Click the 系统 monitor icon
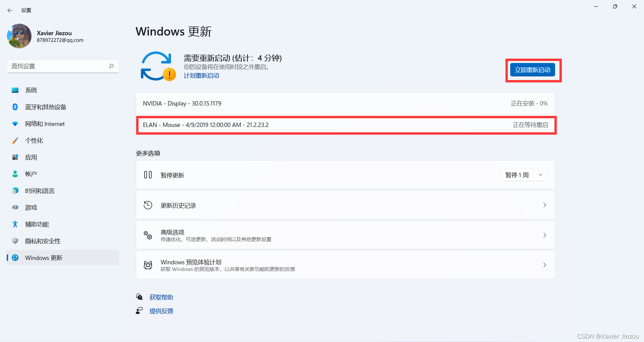The image size is (644, 342). pyautogui.click(x=15, y=90)
